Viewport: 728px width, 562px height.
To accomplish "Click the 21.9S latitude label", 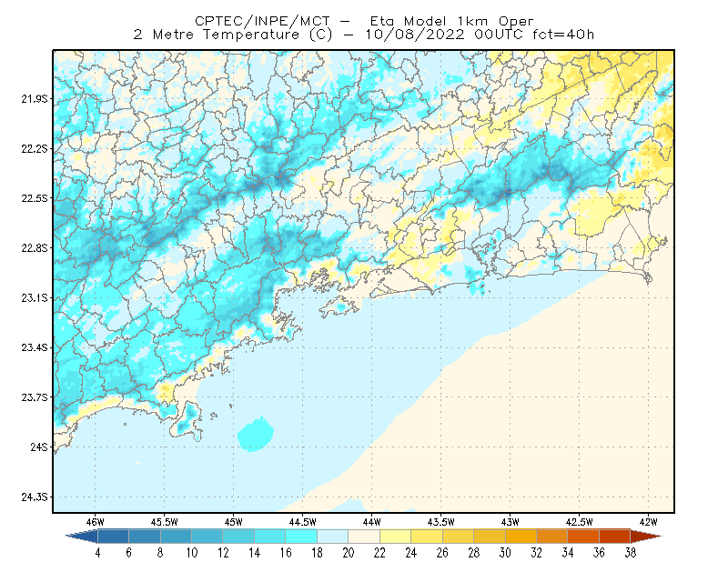I will point(35,99).
